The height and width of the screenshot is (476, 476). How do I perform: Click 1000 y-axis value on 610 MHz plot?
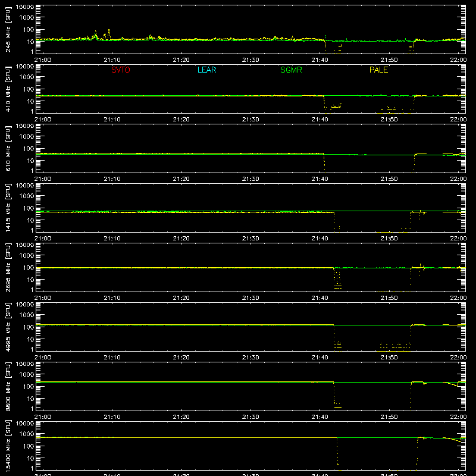pos(27,136)
